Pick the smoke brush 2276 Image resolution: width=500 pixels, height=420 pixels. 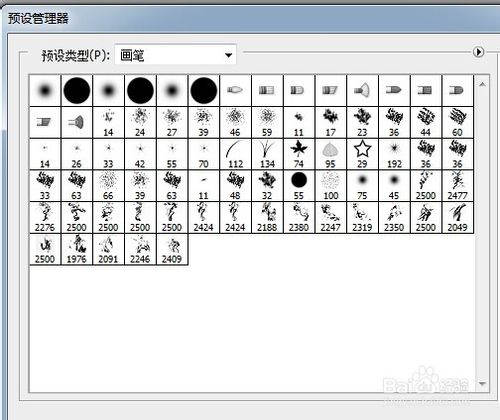click(45, 217)
